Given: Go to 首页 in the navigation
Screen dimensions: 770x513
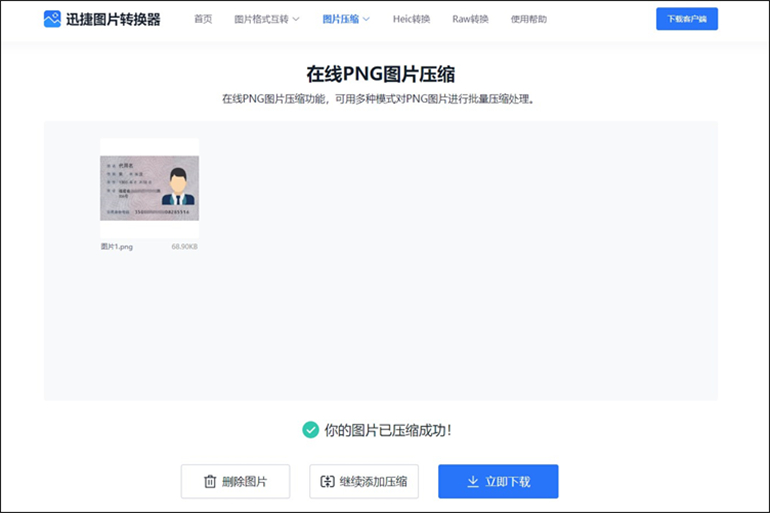Looking at the screenshot, I should pos(203,19).
